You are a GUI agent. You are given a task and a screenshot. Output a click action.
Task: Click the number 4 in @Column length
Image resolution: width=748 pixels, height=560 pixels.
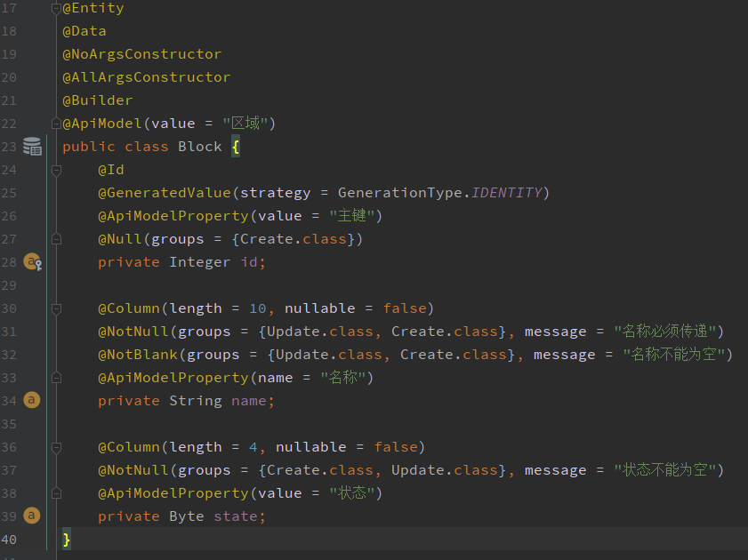pos(253,447)
